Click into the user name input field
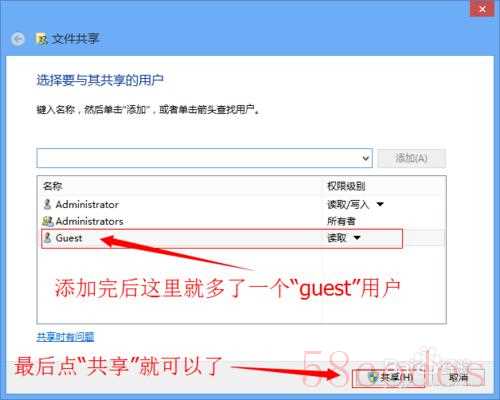This screenshot has height=400, width=500. click(x=199, y=158)
